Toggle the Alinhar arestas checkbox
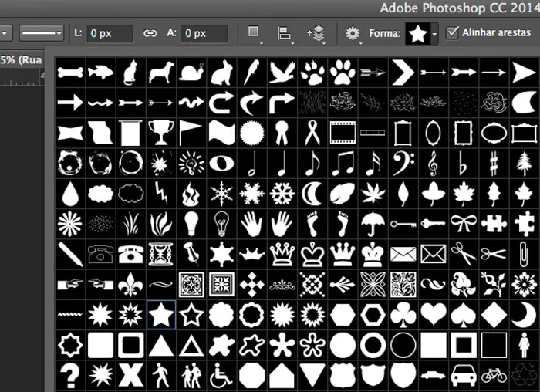The height and width of the screenshot is (392, 540). [452, 32]
